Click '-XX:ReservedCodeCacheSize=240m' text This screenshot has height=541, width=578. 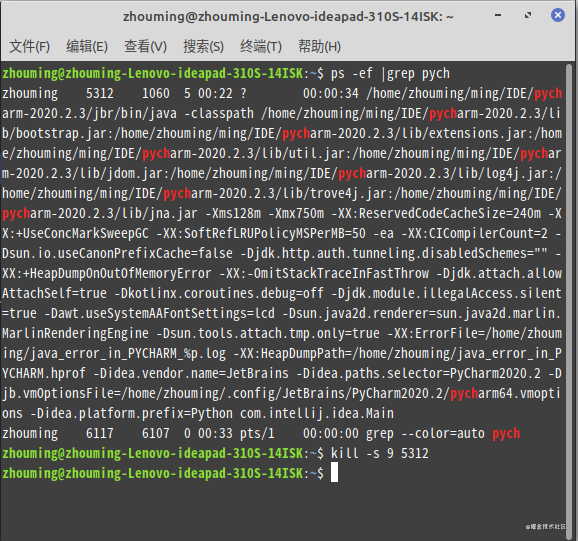point(436,213)
